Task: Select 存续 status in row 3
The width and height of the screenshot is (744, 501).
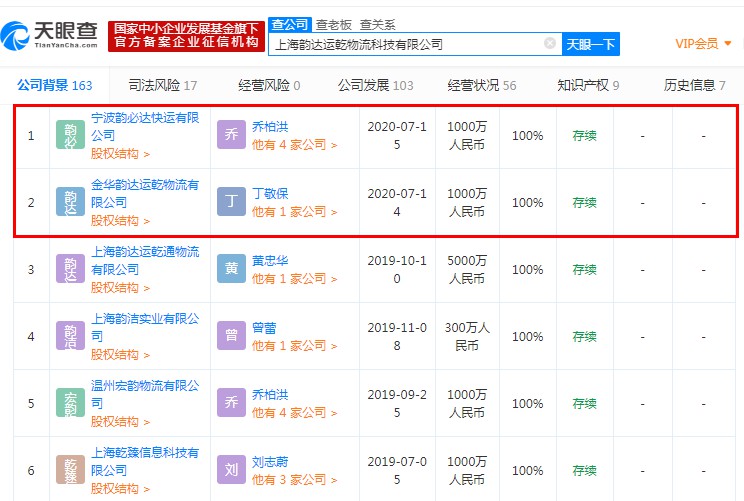Action: pos(585,269)
